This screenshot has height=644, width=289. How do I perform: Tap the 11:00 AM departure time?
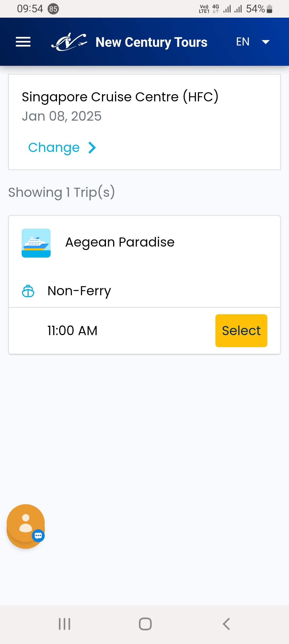coord(72,331)
